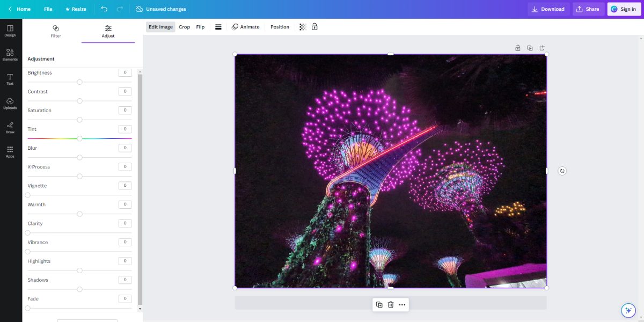This screenshot has width=644, height=322.
Task: Open the Text panel
Action: tap(10, 79)
